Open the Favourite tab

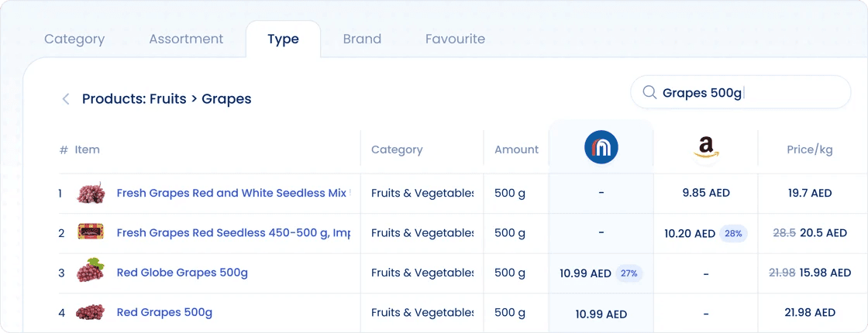(x=455, y=39)
